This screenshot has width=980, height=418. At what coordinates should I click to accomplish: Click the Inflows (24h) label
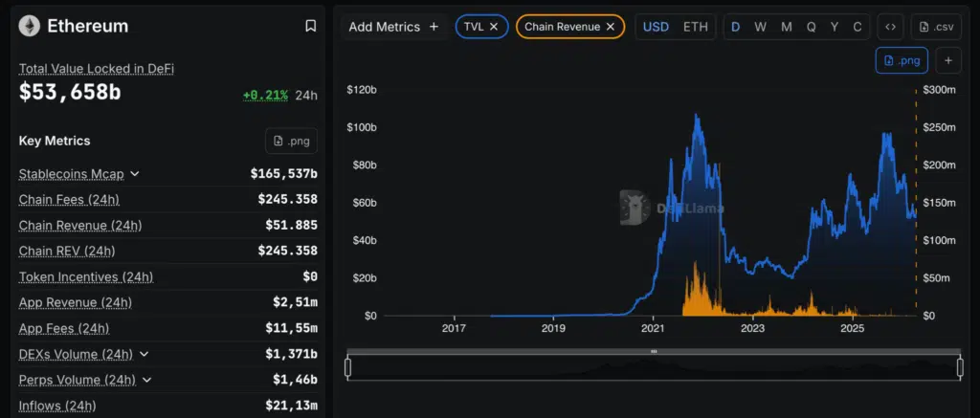[x=57, y=406]
